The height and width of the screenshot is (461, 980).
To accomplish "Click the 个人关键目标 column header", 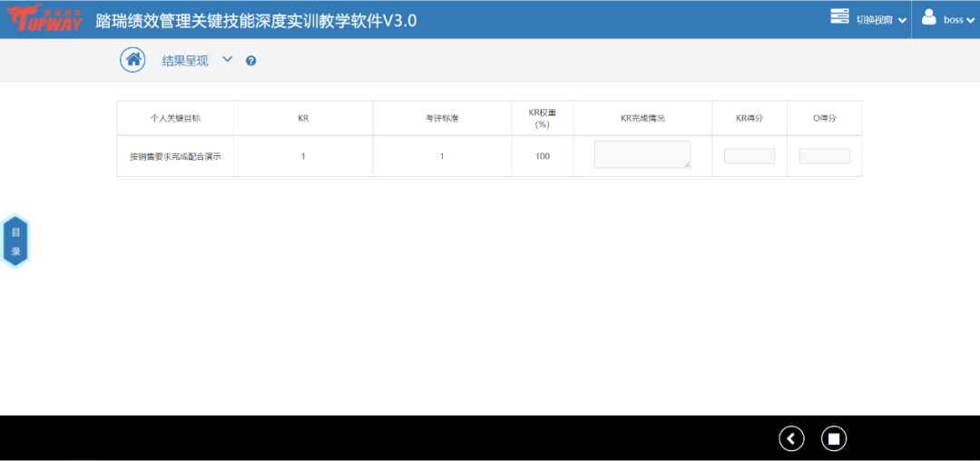I will (175, 118).
